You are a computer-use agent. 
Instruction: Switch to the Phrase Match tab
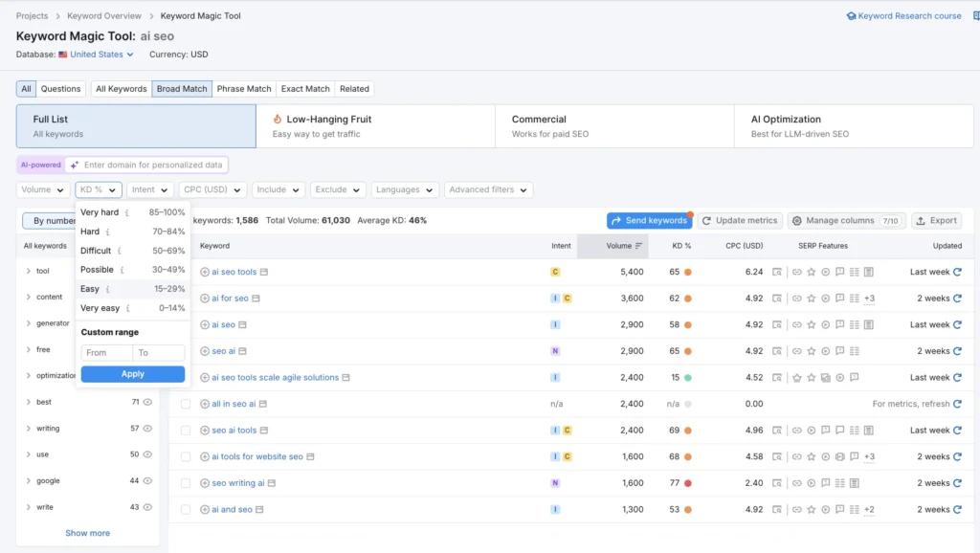[243, 88]
